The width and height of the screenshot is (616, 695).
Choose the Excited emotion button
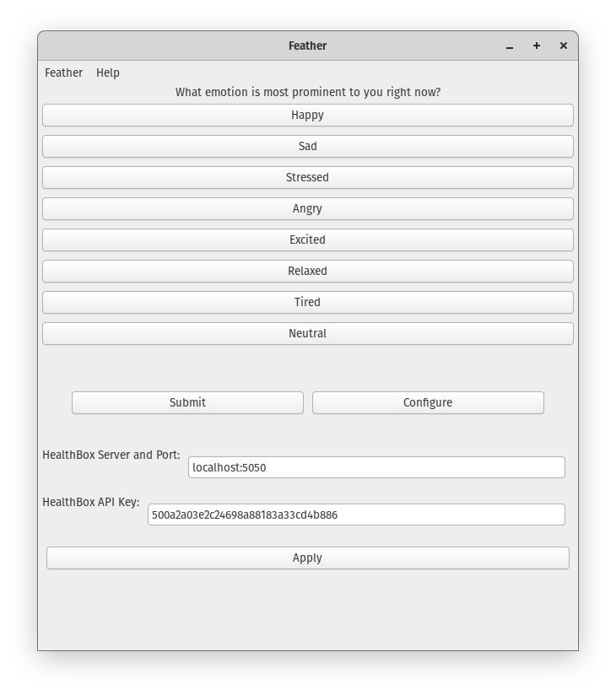pyautogui.click(x=307, y=240)
